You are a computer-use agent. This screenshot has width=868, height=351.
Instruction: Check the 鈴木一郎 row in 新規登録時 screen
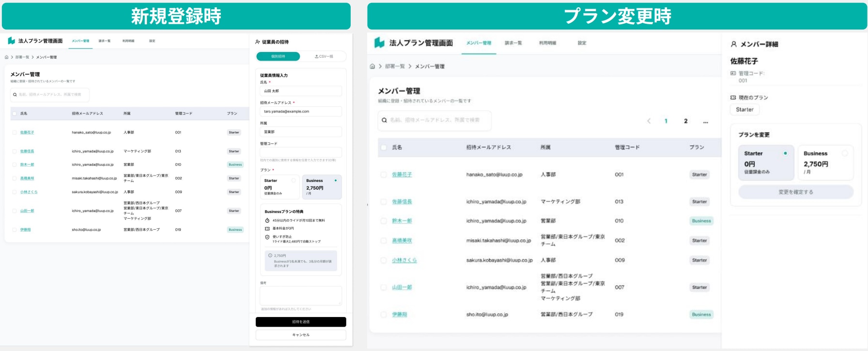pyautogui.click(x=15, y=165)
